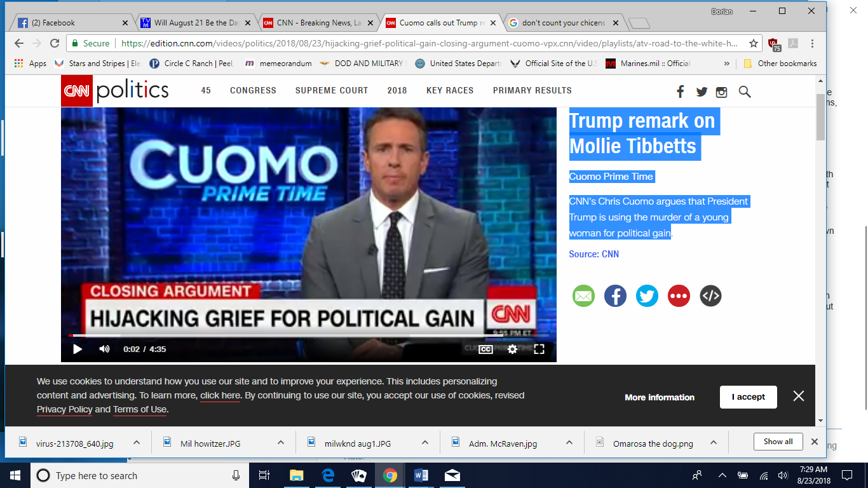
Task: Toggle closed captions on video player
Action: (485, 349)
